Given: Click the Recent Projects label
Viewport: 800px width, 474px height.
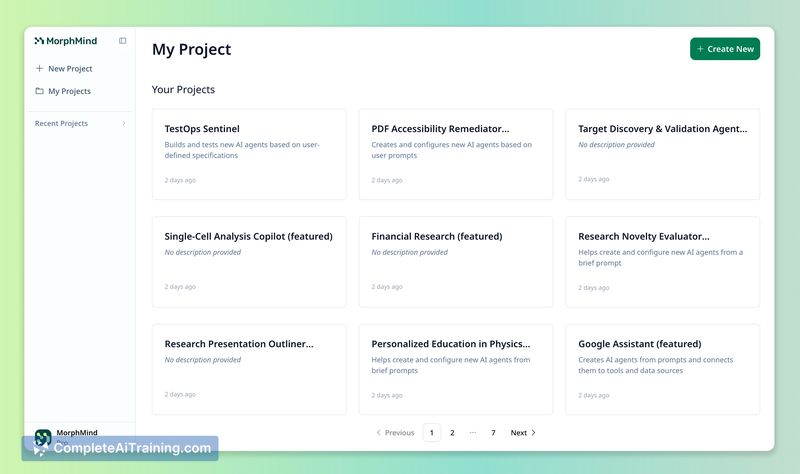Looking at the screenshot, I should (x=61, y=123).
